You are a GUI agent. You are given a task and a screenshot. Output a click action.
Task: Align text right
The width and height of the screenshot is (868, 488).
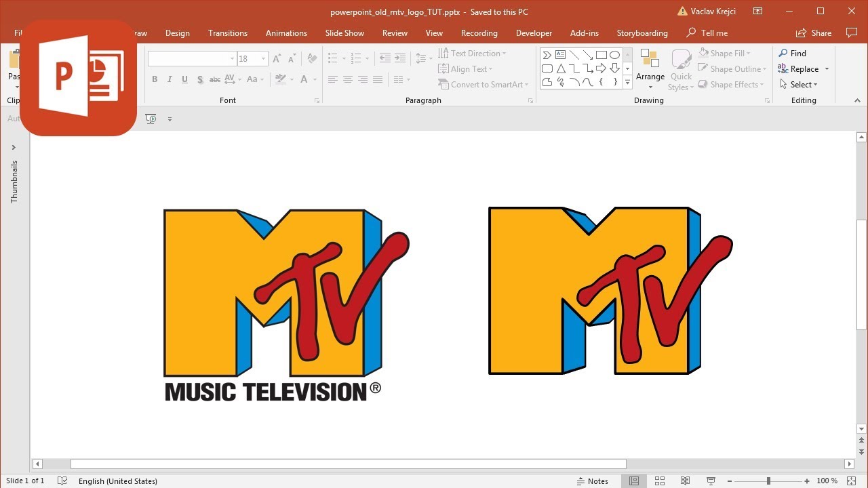point(363,79)
